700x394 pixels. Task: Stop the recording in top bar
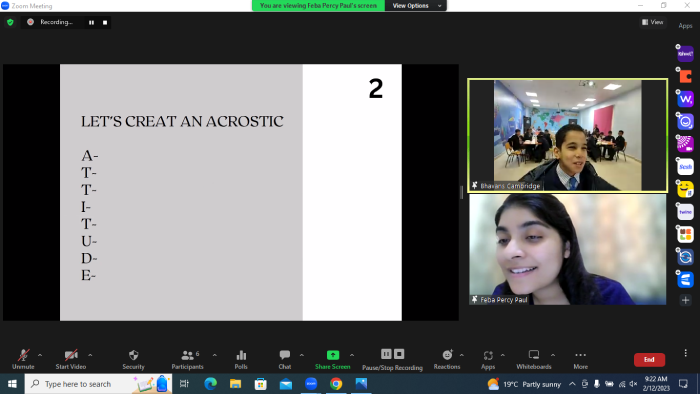coord(105,22)
